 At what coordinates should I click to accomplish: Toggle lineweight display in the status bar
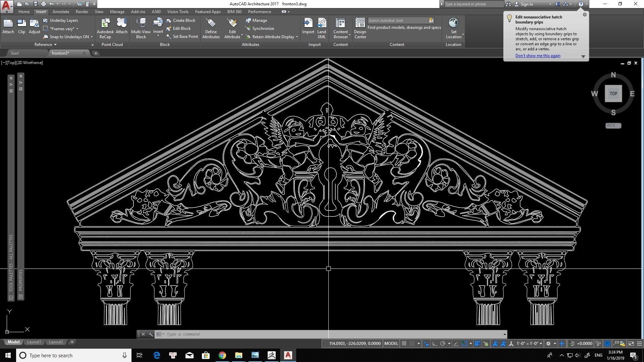coord(477,344)
